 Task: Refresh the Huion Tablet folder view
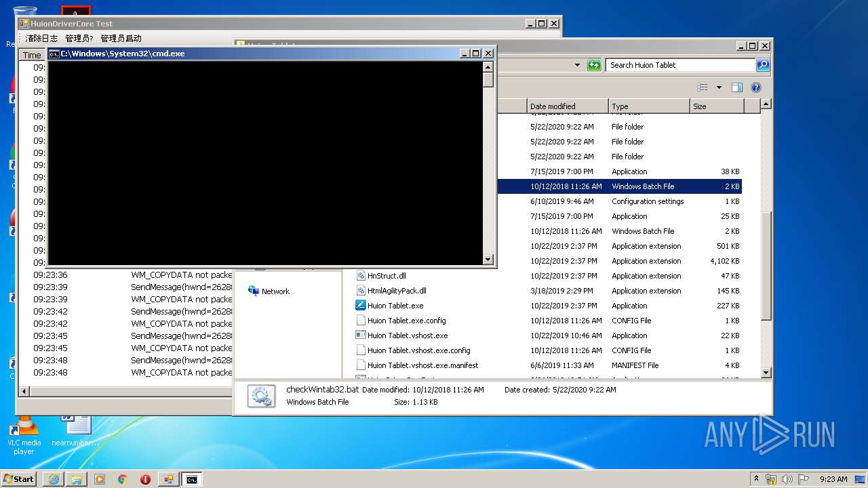(594, 65)
